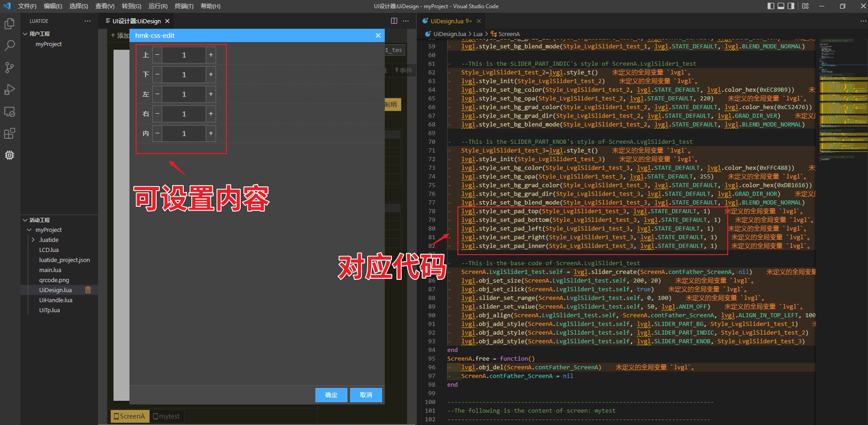Open the Run and Debug view

9,89
